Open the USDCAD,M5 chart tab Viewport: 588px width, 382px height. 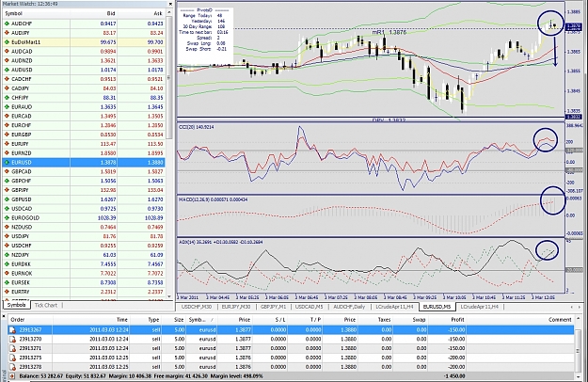coord(309,307)
